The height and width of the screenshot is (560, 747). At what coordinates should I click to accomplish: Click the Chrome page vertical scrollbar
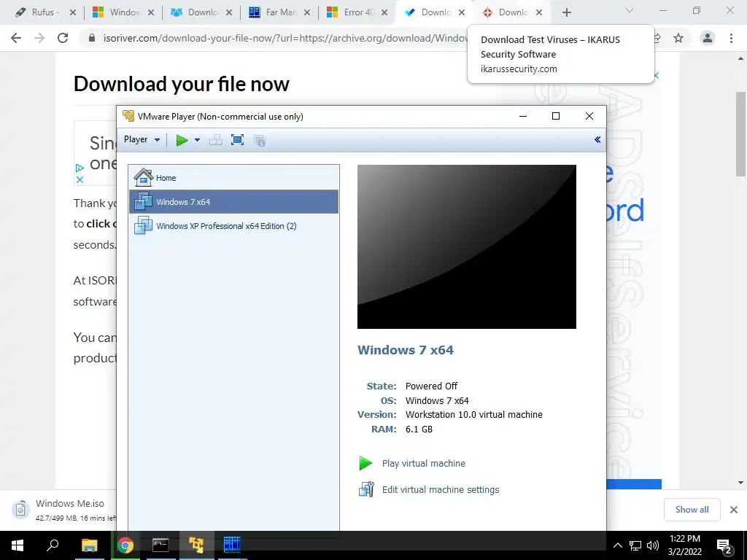[x=740, y=134]
